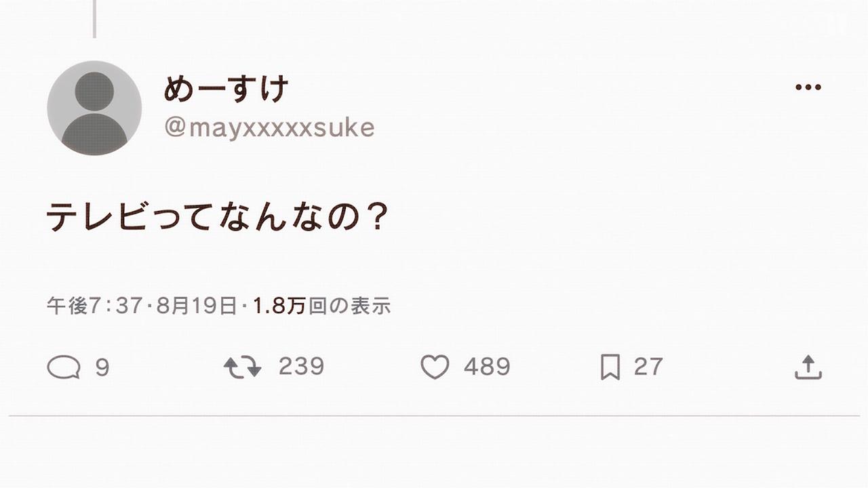
Task: Bookmark the post with bookmark icon
Action: point(610,367)
